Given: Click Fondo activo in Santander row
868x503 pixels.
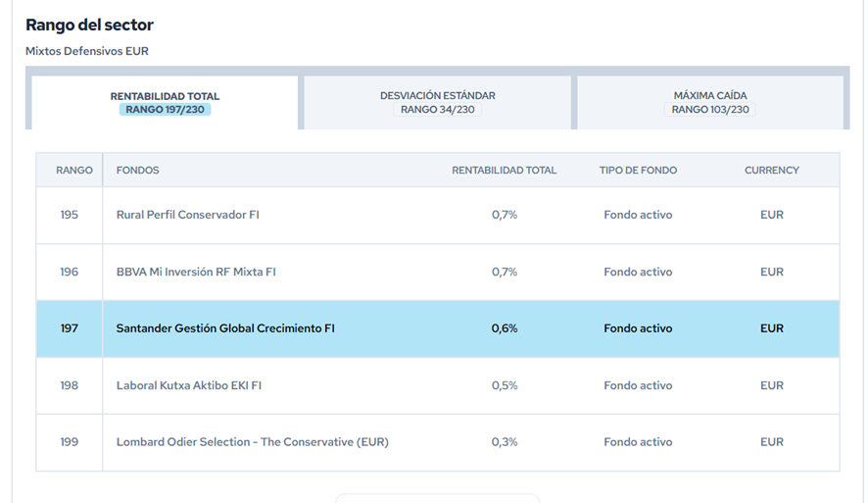Looking at the screenshot, I should coord(638,328).
